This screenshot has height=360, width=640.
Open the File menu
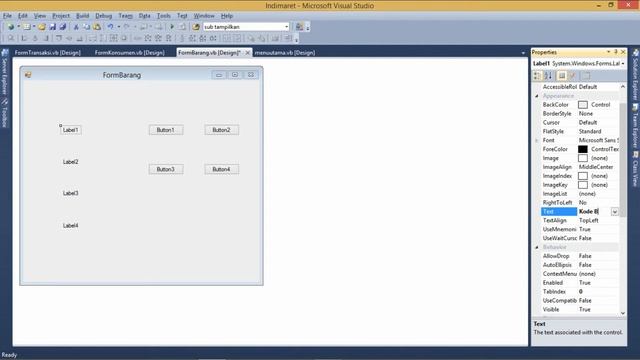tap(7, 16)
